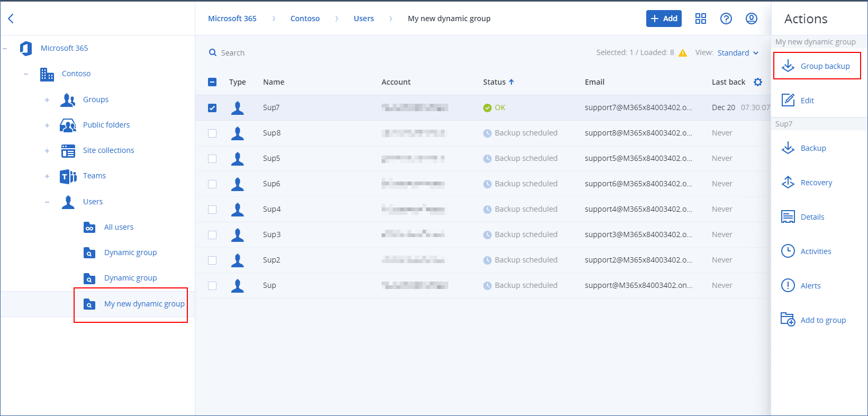
Task: Navigate to Contoso breadcrumb
Action: click(x=305, y=19)
